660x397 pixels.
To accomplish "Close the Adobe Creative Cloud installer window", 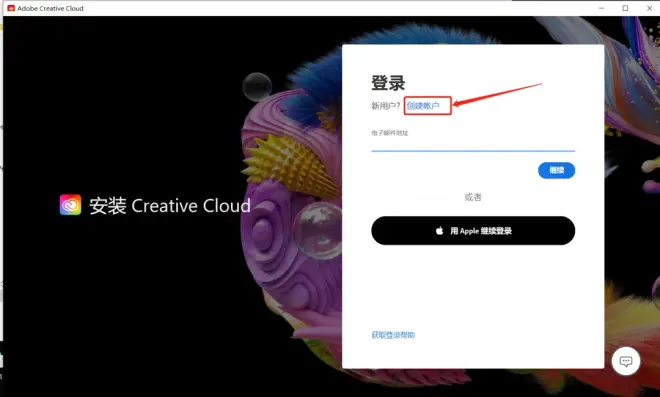I will [649, 8].
